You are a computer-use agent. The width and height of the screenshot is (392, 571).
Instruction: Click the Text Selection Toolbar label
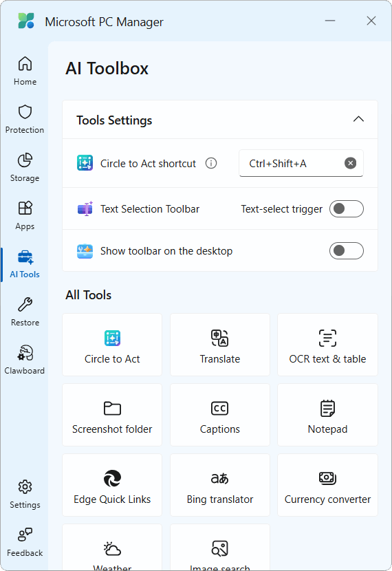[150, 209]
